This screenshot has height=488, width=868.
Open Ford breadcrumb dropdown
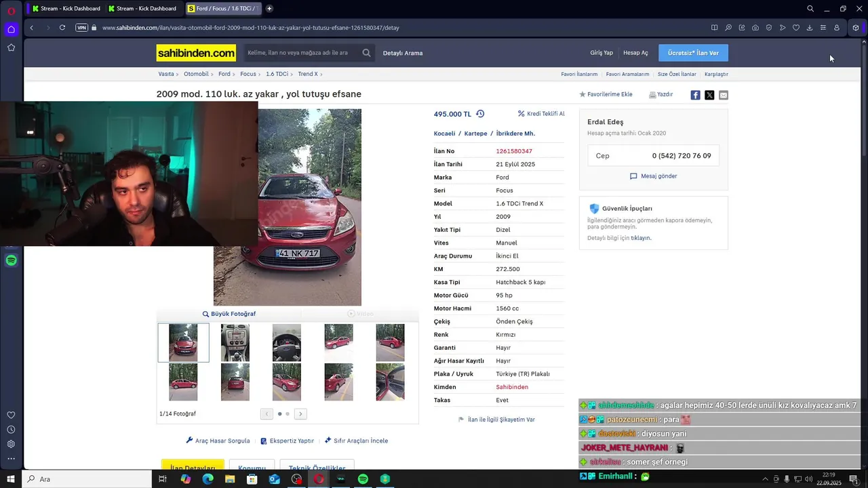[226, 74]
